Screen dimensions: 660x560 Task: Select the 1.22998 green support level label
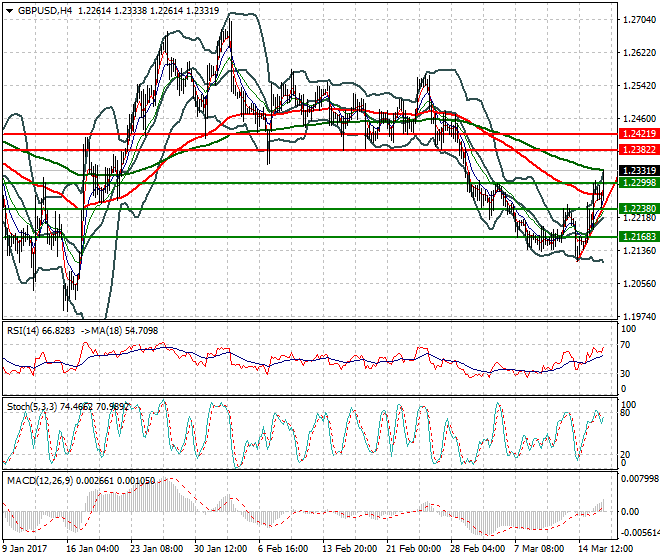coord(639,183)
